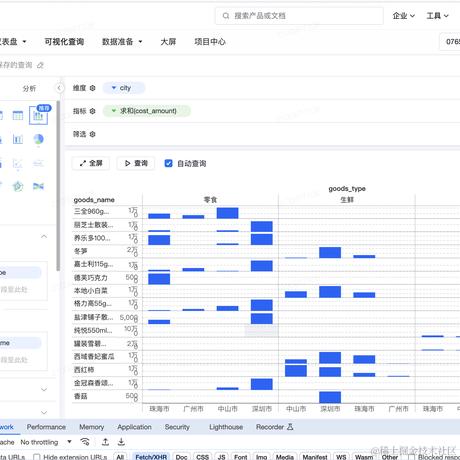Click the 冬笋 row label

point(80,251)
